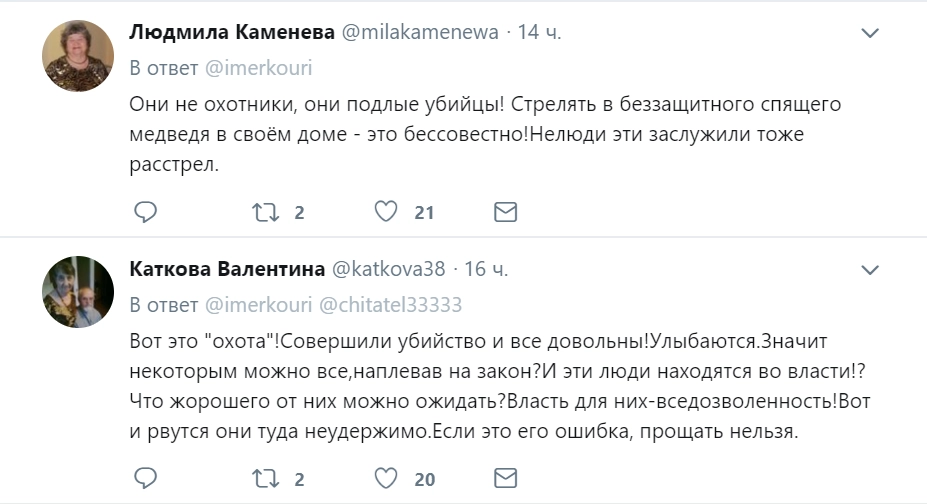Open more-options chevron on Каткова's tweet
The width and height of the screenshot is (927, 504).
click(x=870, y=270)
